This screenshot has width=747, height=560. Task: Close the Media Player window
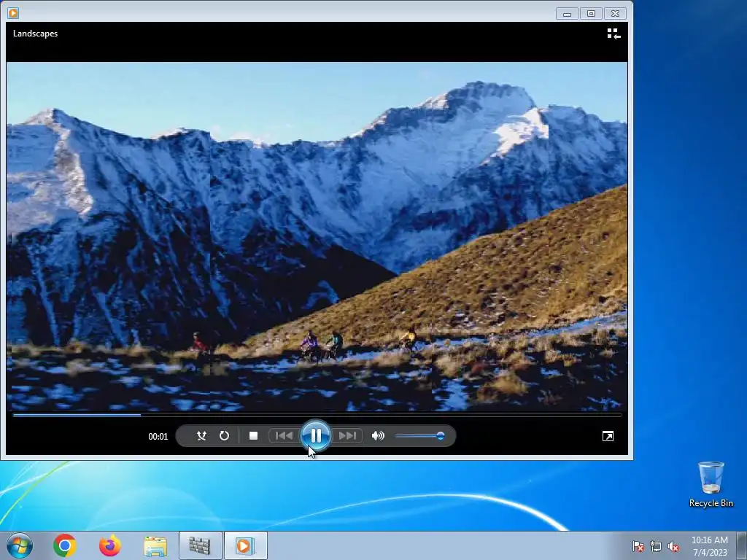[616, 14]
